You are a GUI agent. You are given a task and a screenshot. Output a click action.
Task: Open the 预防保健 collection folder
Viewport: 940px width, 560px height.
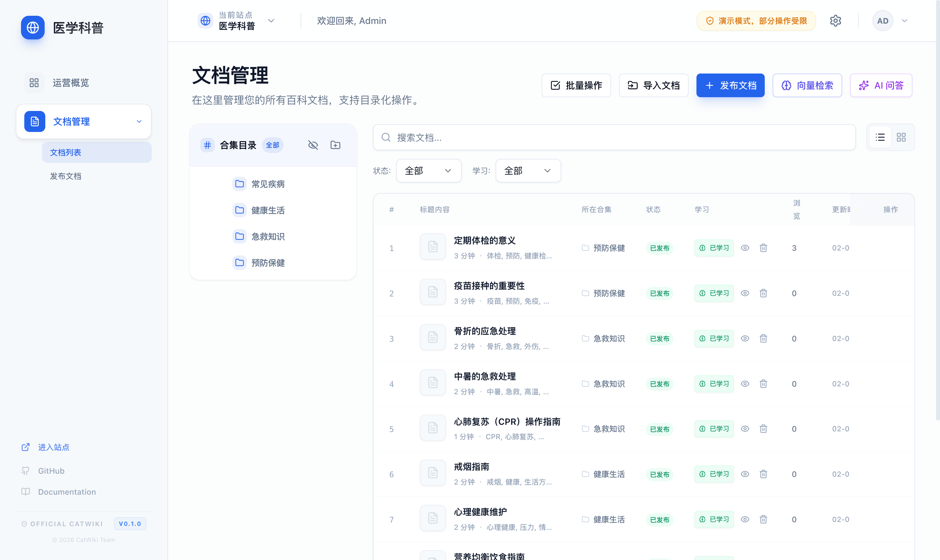[x=258, y=263]
